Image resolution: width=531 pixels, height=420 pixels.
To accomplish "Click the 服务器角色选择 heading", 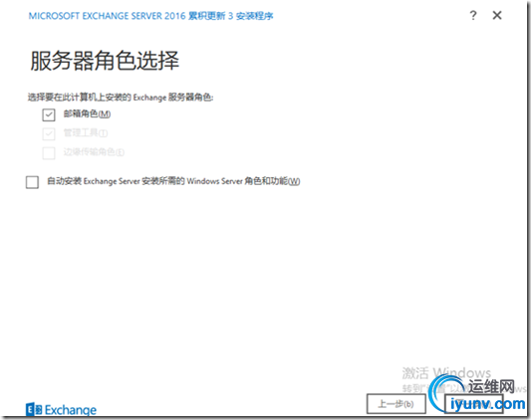I will (105, 61).
